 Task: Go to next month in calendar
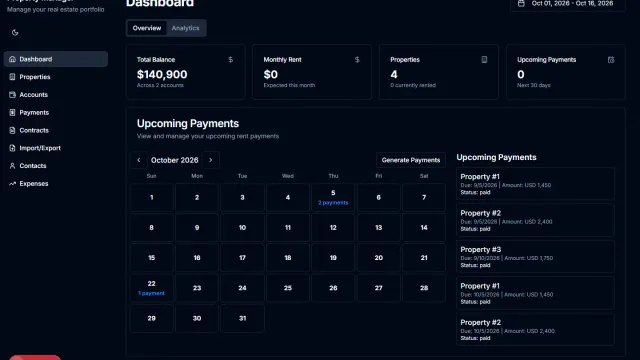[211, 160]
